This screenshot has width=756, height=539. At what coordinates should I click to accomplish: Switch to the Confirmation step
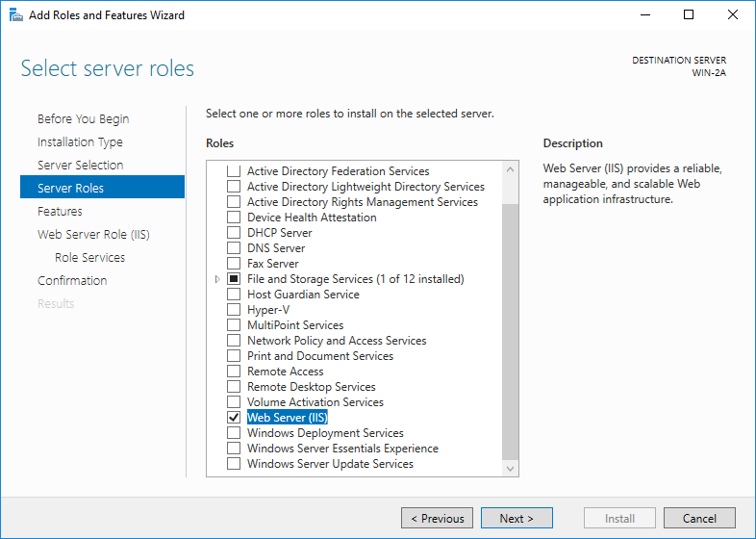point(72,281)
